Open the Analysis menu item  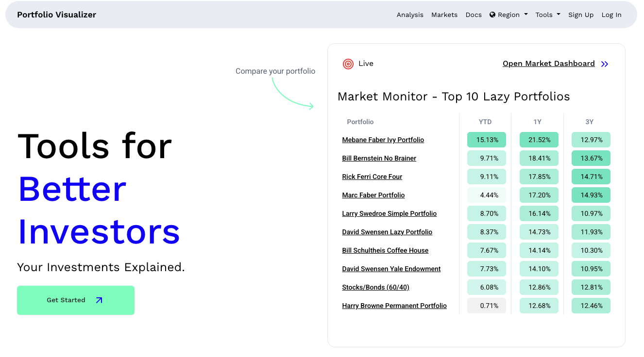[x=410, y=15]
